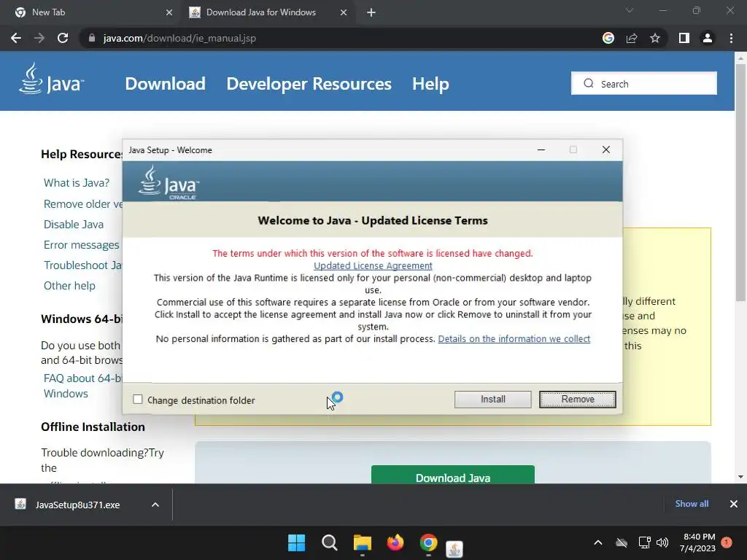The image size is (747, 560).
Task: Toggle Chrome side panel icon
Action: tap(684, 38)
